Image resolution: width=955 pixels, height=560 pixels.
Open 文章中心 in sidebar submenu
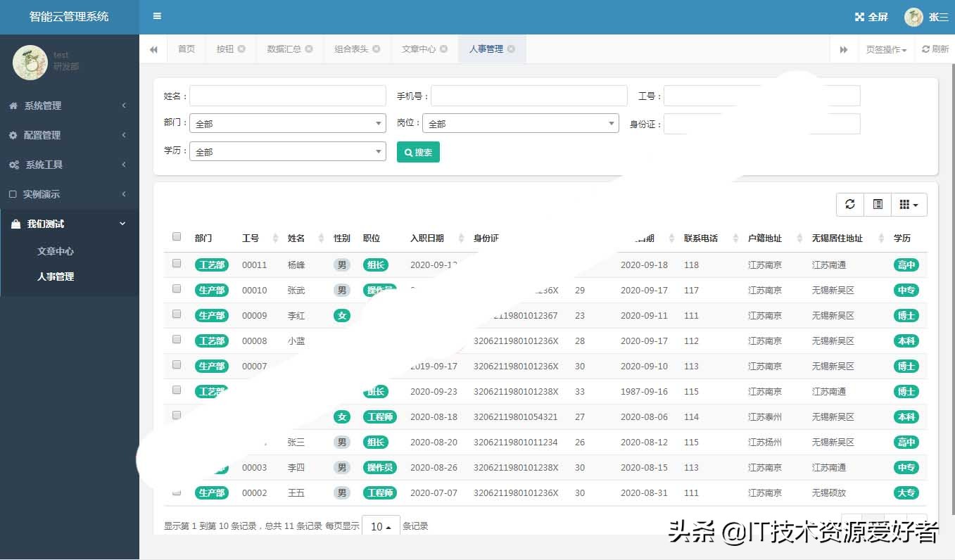pyautogui.click(x=56, y=251)
